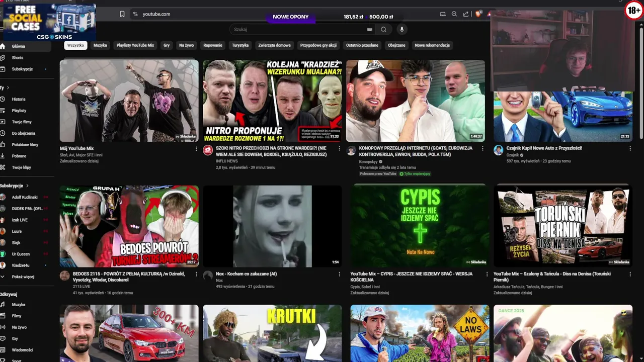Open Brave shields lion icon
This screenshot has height=362, width=644.
478,14
